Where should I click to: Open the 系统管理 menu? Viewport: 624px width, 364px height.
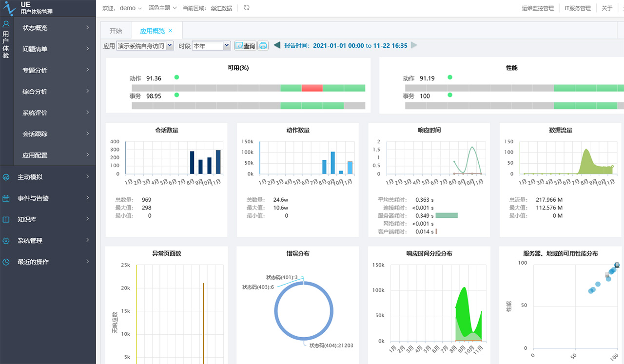click(48, 241)
